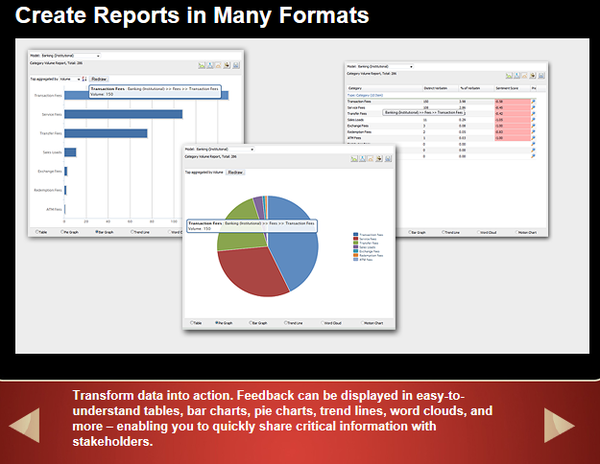Click floppy save icon in pie graph window

(388, 159)
